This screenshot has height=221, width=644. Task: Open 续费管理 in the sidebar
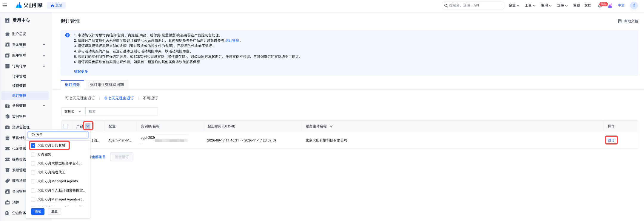[x=19, y=86]
